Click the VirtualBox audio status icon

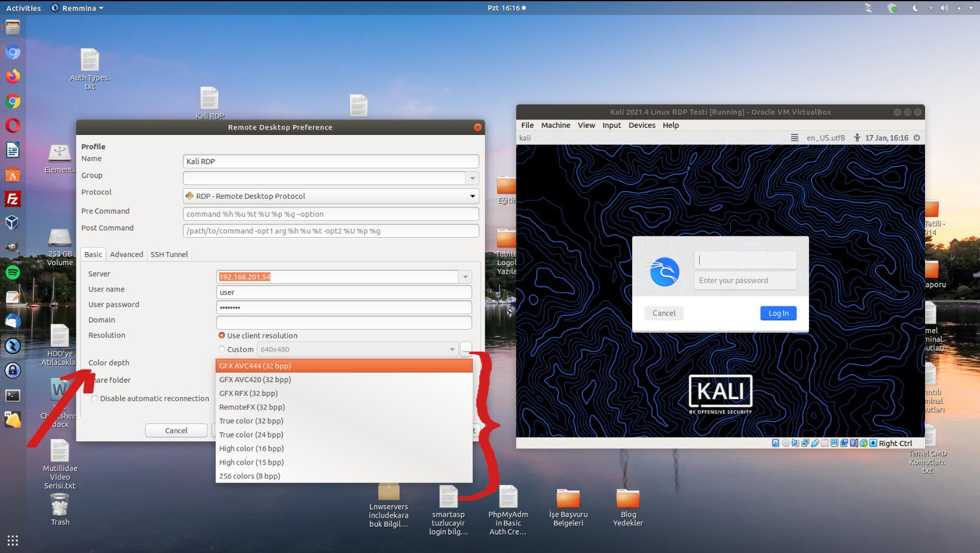point(795,443)
